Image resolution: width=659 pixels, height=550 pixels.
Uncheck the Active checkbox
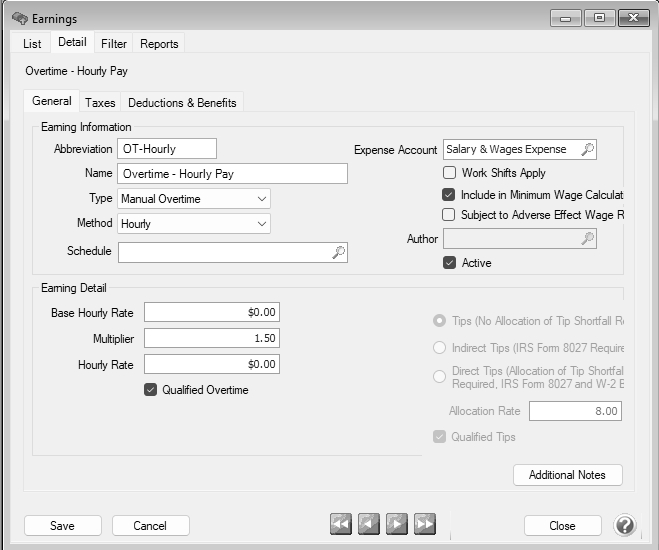point(450,263)
